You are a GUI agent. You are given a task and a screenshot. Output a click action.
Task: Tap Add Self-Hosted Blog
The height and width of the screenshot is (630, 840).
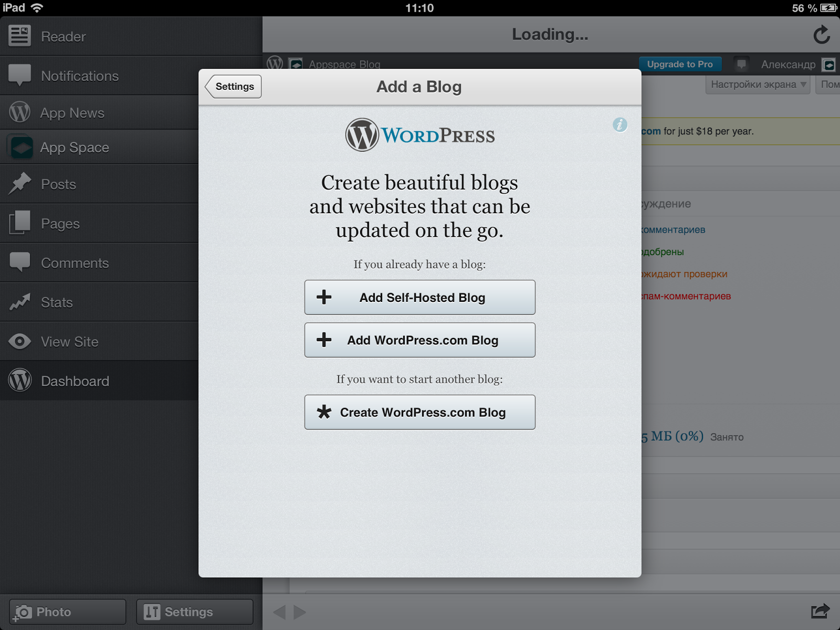click(x=420, y=297)
